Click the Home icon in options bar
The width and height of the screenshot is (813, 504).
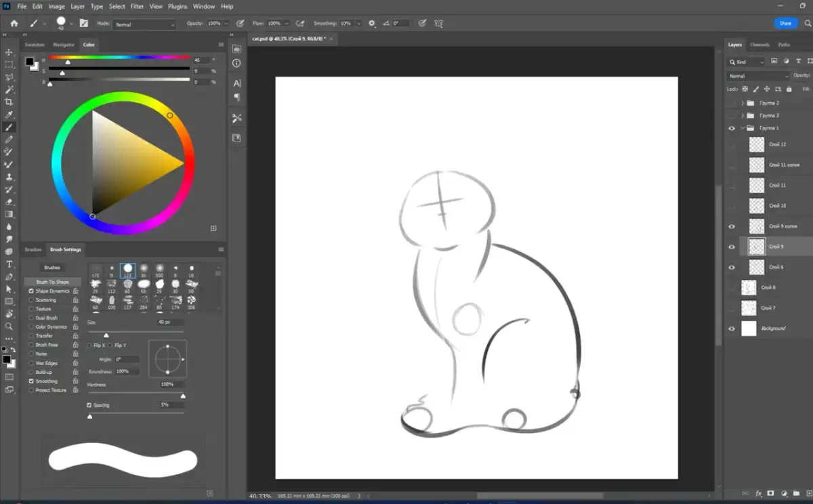tap(14, 23)
